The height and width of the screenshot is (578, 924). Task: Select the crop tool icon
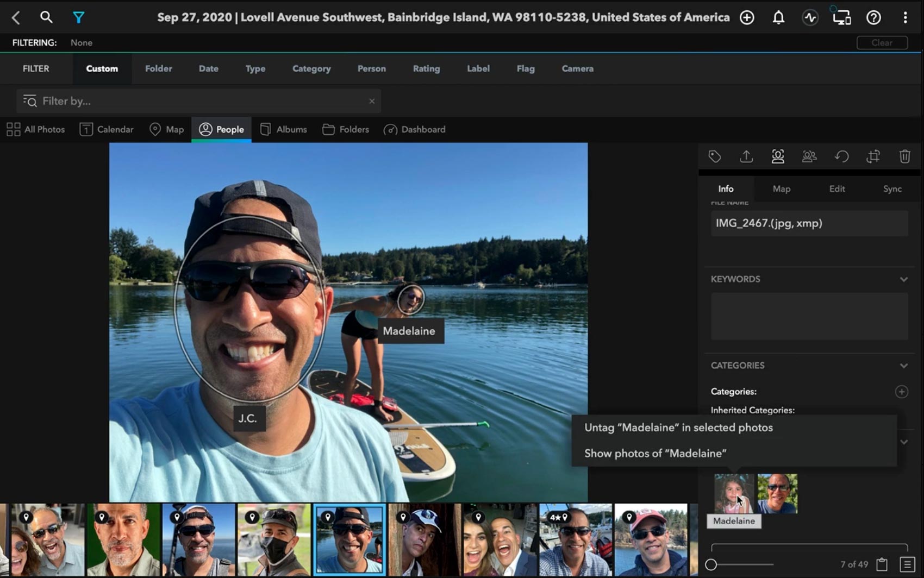(873, 156)
